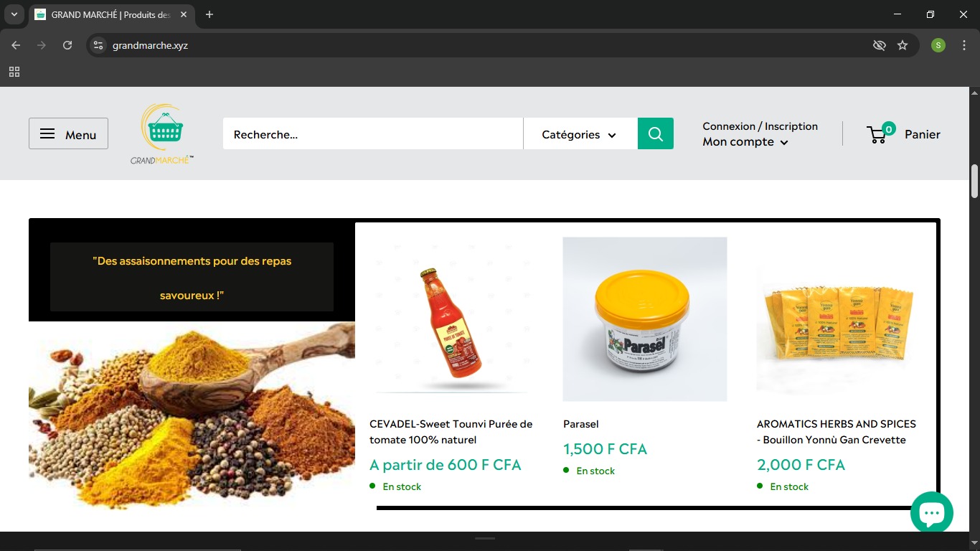Click the page vertical scrollbar thumb

(x=974, y=181)
